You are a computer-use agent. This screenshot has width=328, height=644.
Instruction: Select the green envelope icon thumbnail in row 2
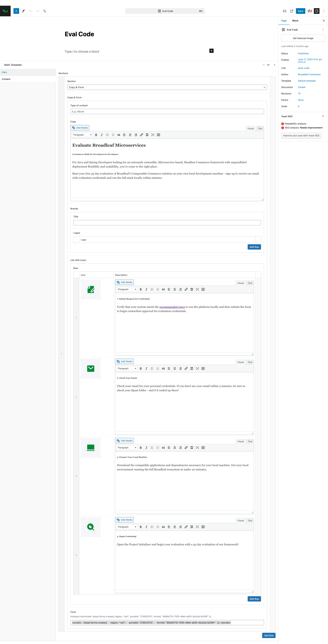coord(91,369)
